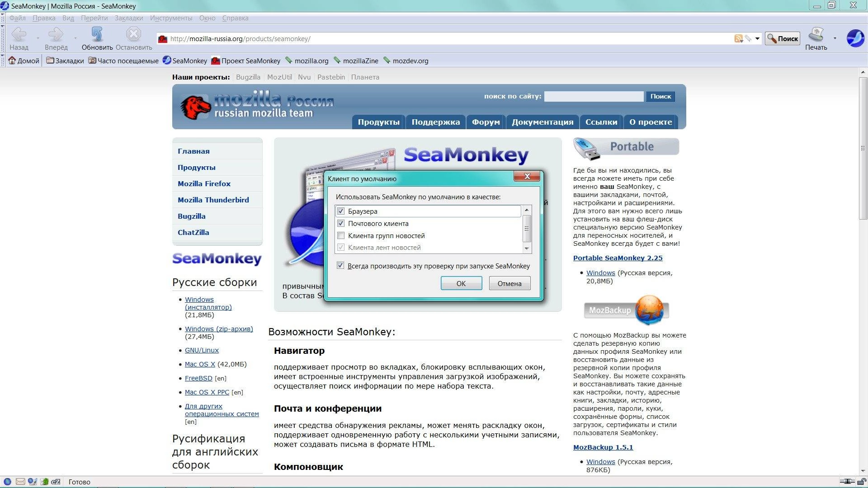Open the Print button dropdown arrow

click(x=835, y=38)
